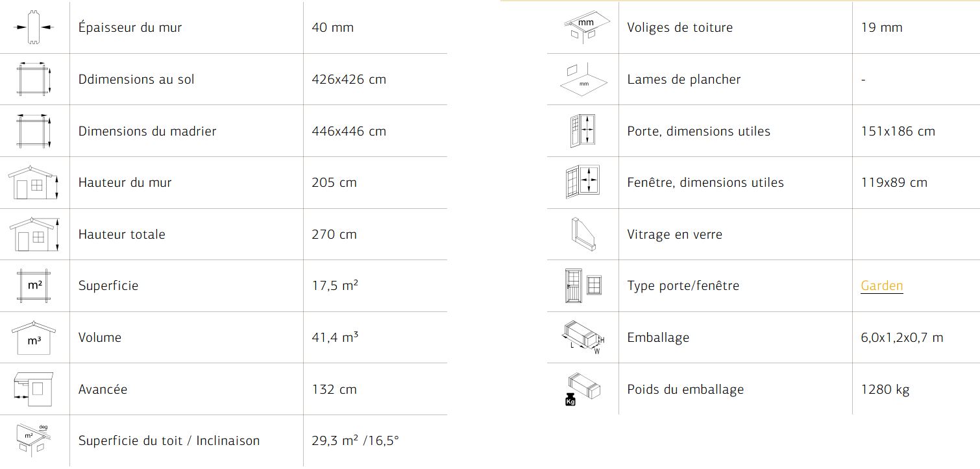The image size is (980, 469).
Task: Click the roof boards mm icon
Action: (585, 27)
